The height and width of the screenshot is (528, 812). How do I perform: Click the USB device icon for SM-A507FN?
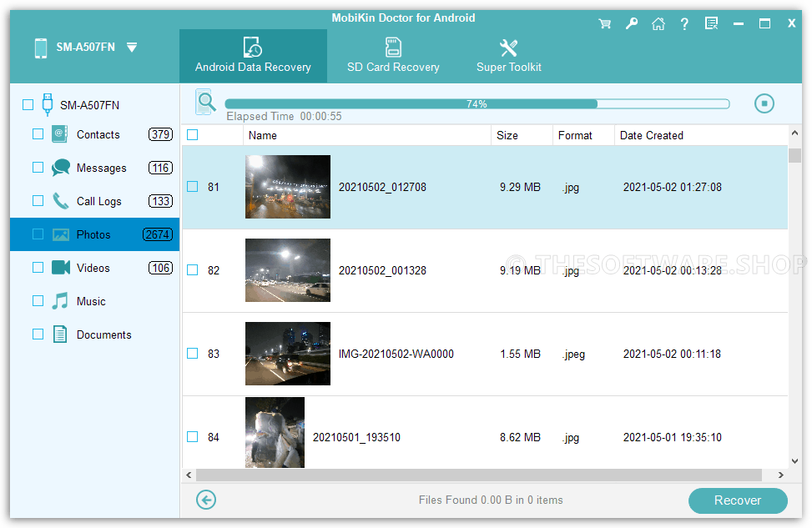pyautogui.click(x=47, y=104)
